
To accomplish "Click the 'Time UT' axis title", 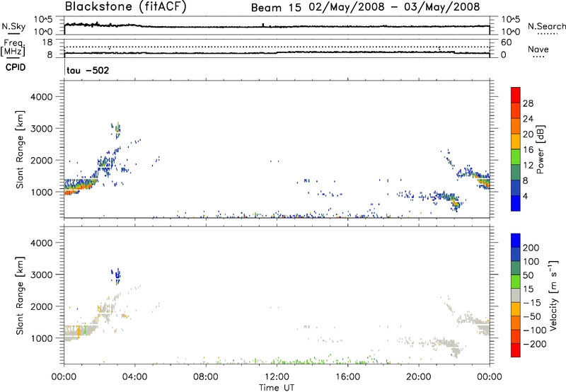I will click(277, 388).
